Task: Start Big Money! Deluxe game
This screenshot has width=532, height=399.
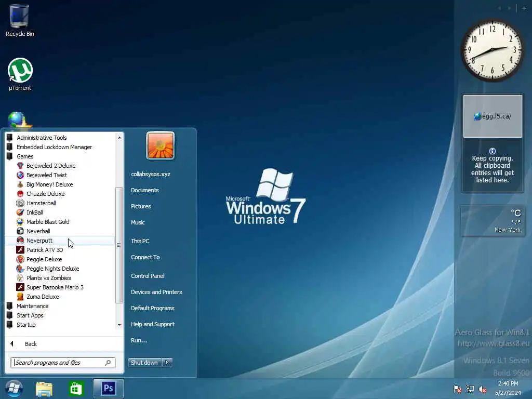Action: tap(49, 184)
